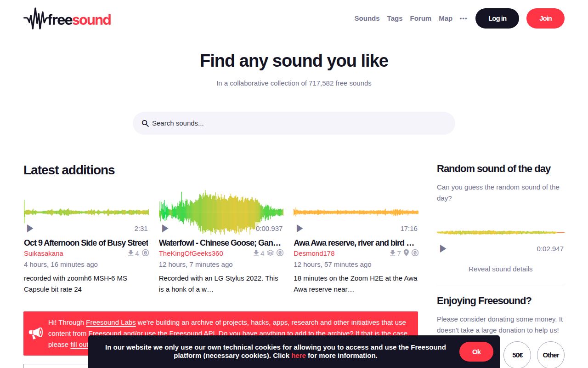Open the Sounds navigation item

[x=367, y=18]
